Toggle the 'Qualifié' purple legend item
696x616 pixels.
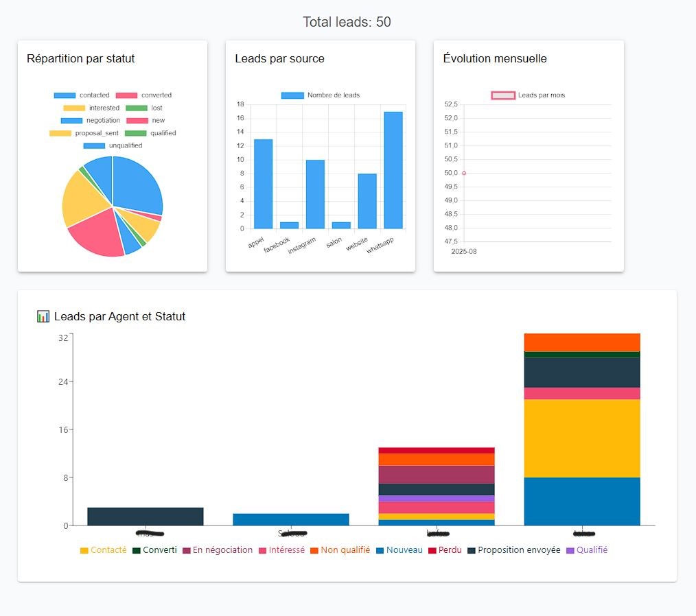(x=587, y=550)
